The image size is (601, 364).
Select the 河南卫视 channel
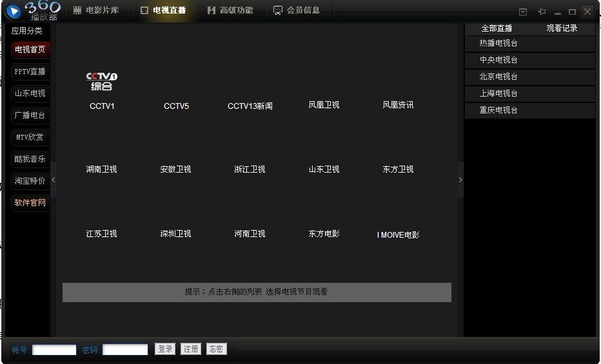[x=250, y=233]
